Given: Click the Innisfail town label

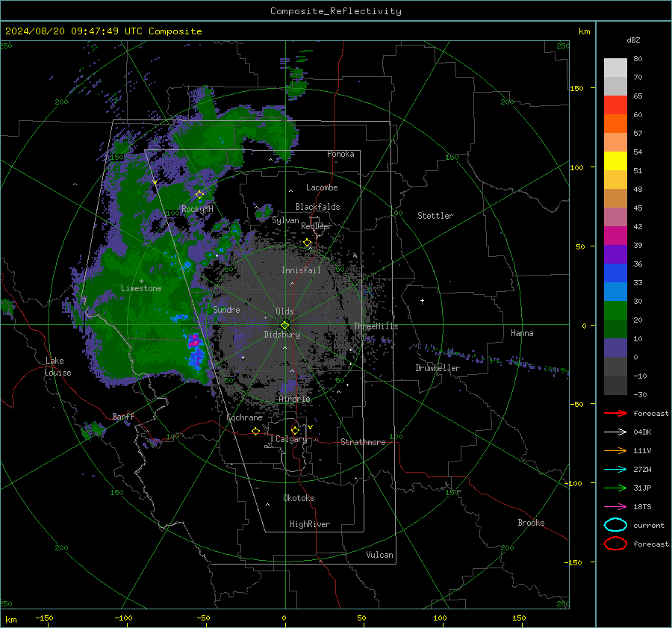Looking at the screenshot, I should pyautogui.click(x=301, y=270).
